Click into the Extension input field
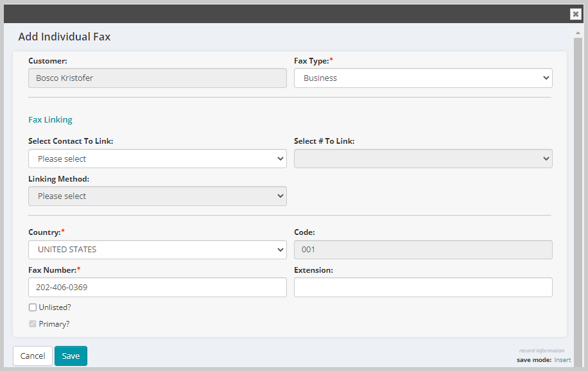The width and height of the screenshot is (588, 371). point(423,288)
